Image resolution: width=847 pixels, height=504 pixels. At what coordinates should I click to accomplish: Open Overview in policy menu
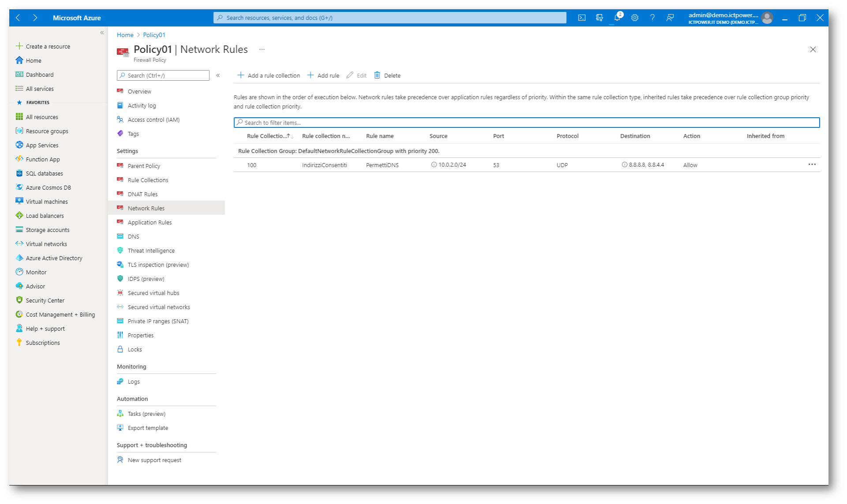pos(139,91)
